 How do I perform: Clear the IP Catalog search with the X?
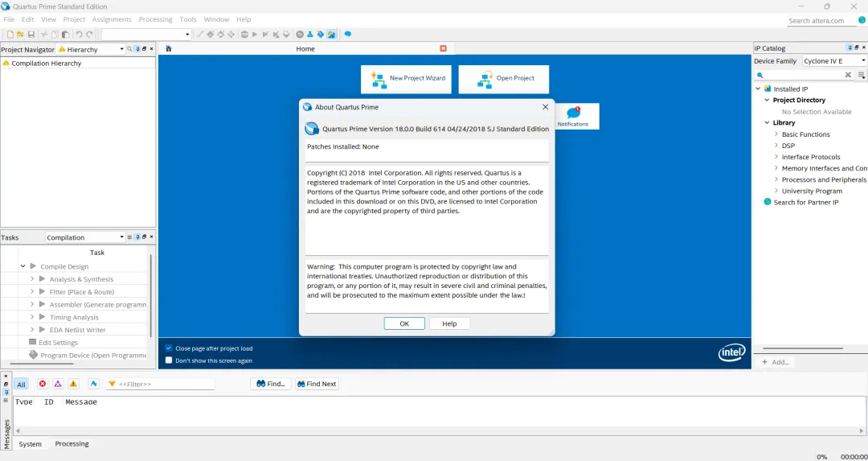(848, 75)
